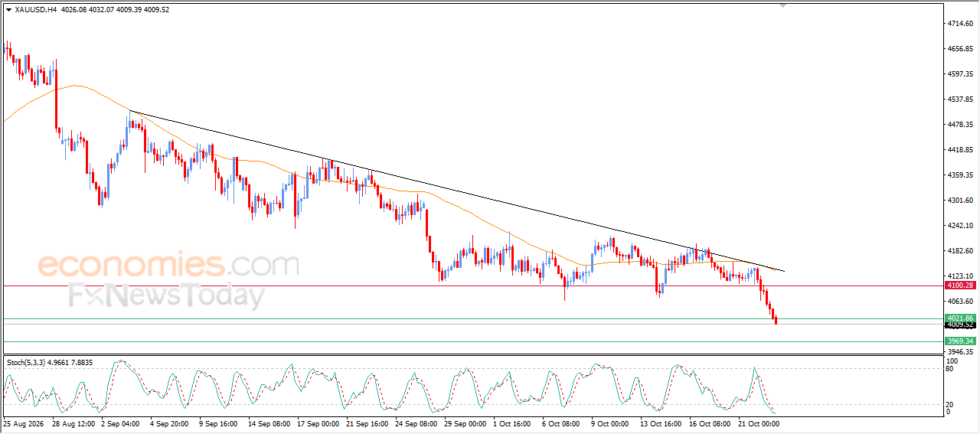Screen dimensions: 980x434
Task: Click the 4063.60 price axis label
Action: [960, 302]
